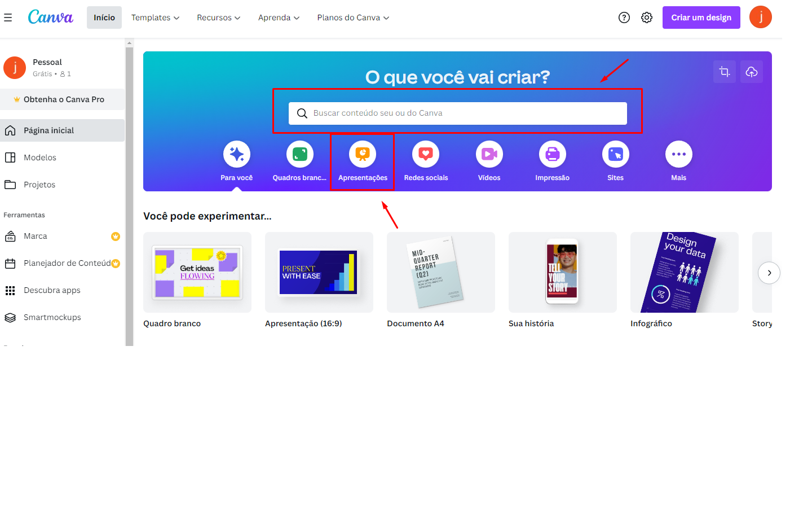Open the Apresentação (16:9) thumbnail
This screenshot has height=508, width=812.
319,272
